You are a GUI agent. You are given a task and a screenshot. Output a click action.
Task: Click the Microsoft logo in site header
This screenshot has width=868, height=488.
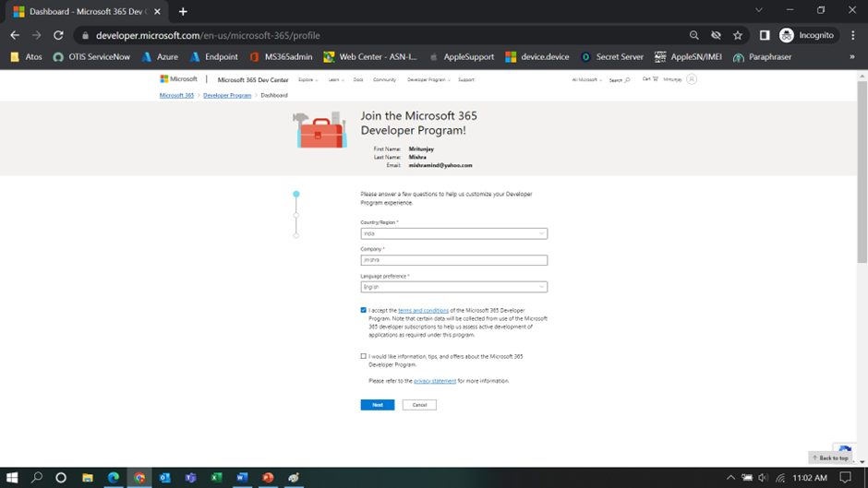(178, 79)
